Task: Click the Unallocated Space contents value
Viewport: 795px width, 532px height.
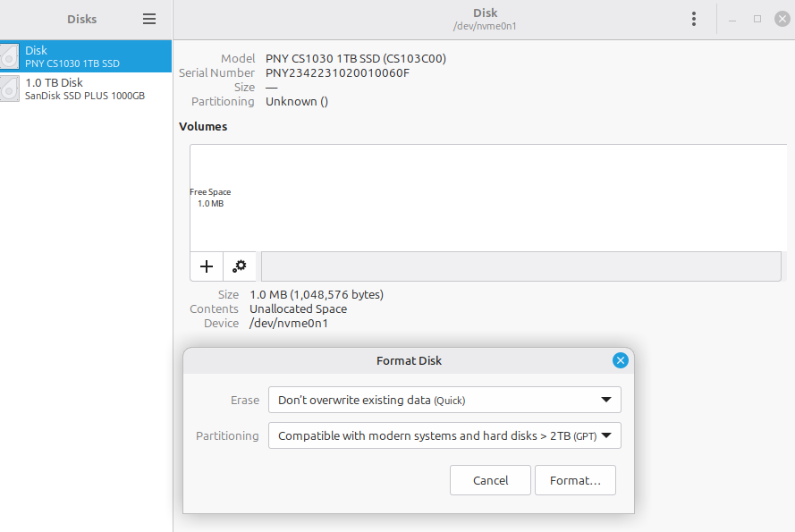Action: click(298, 308)
